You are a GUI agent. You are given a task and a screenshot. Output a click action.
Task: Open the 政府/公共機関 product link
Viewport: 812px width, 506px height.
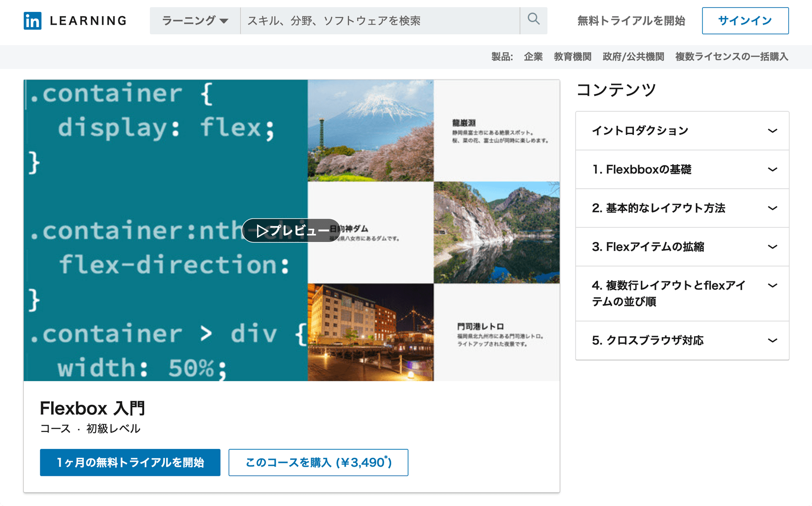633,57
